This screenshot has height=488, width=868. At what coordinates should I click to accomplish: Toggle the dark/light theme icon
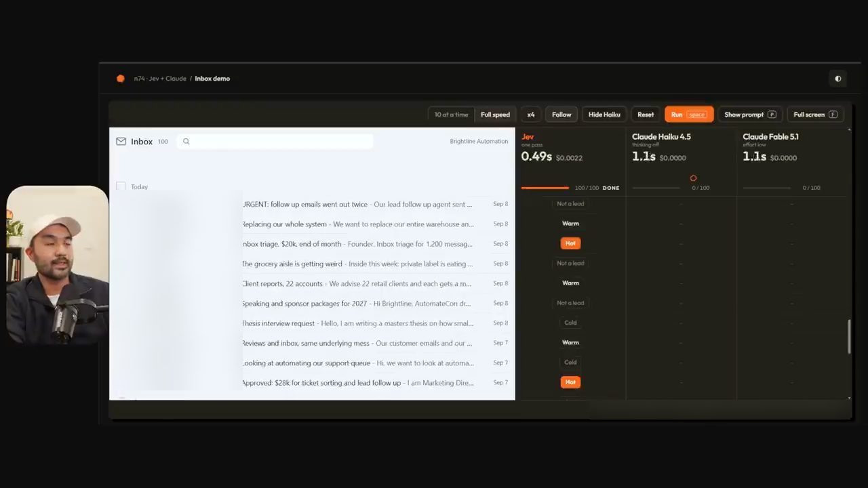(x=838, y=79)
